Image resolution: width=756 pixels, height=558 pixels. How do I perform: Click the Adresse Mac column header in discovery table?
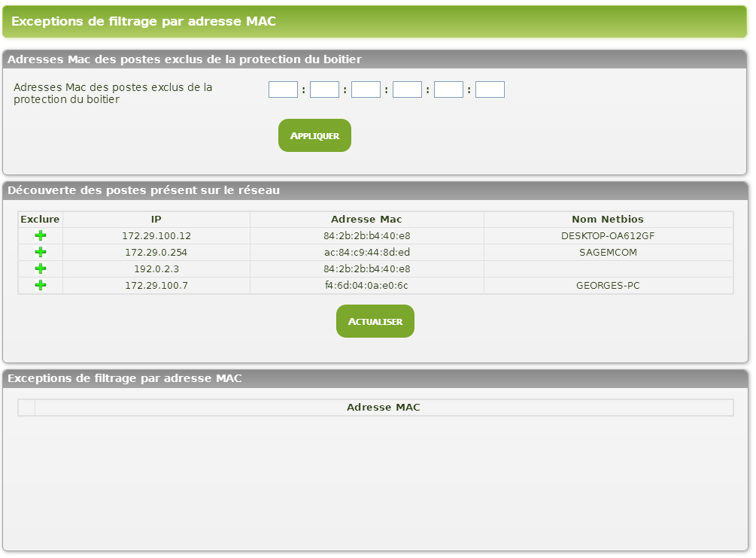[x=366, y=220]
